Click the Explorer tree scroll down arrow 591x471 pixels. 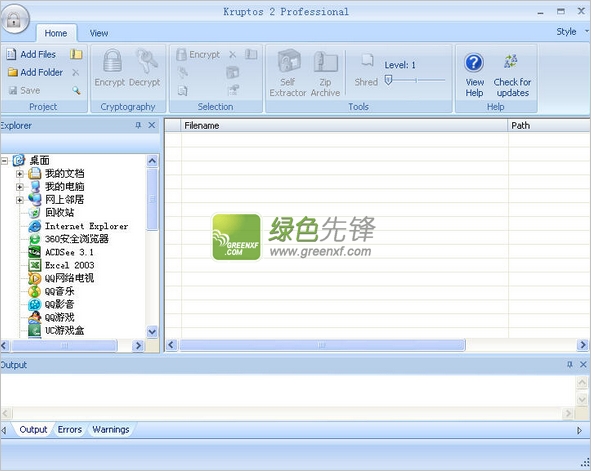click(x=152, y=332)
